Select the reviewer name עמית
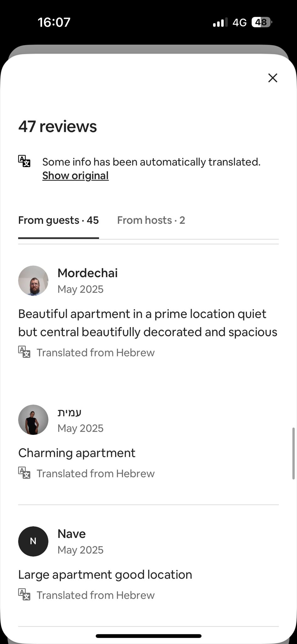Viewport: 297px width, 644px height. (69, 412)
